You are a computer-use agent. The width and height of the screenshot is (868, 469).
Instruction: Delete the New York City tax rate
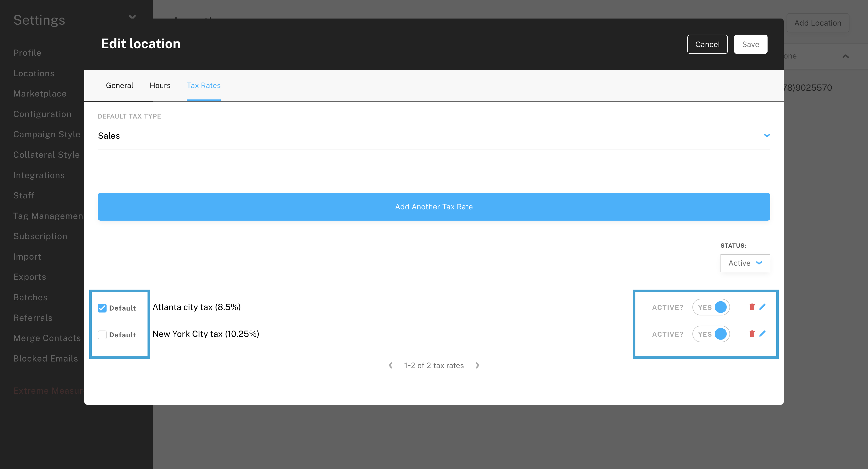pyautogui.click(x=752, y=334)
